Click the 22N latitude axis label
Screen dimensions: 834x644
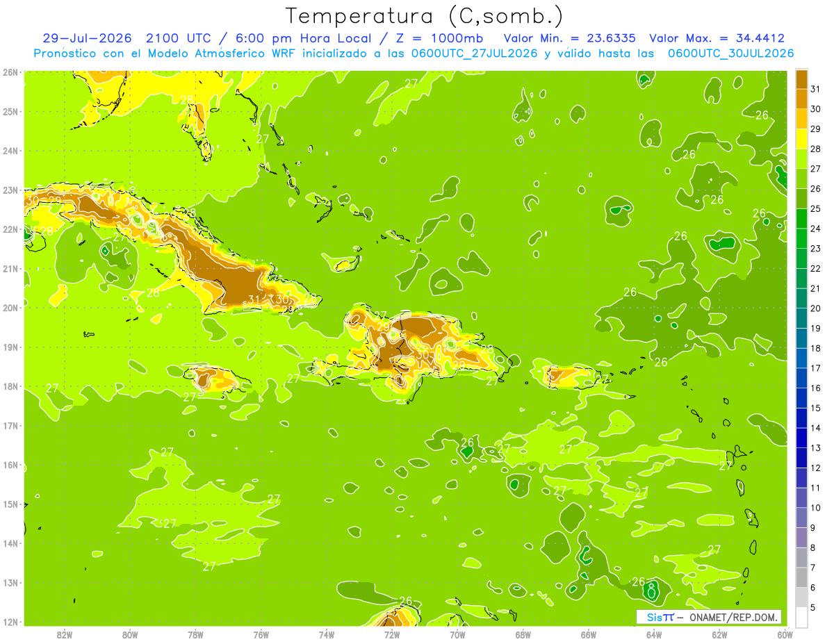click(x=10, y=229)
